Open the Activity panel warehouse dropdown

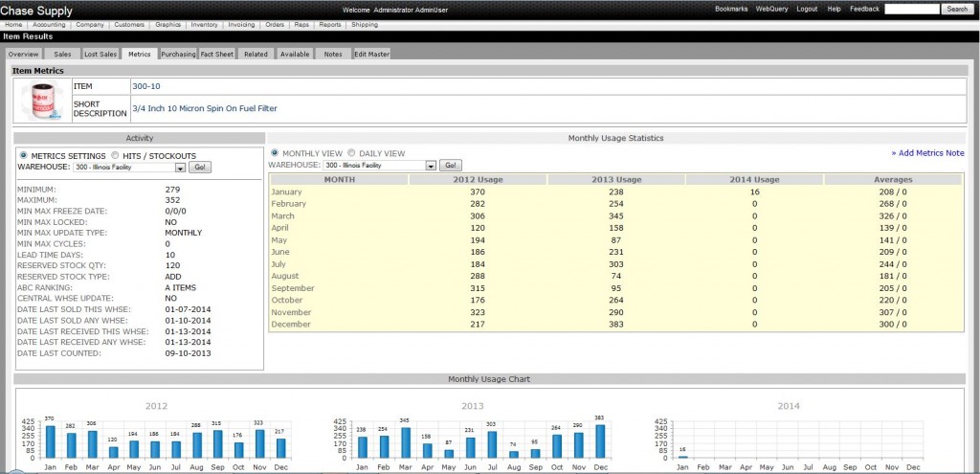click(130, 168)
